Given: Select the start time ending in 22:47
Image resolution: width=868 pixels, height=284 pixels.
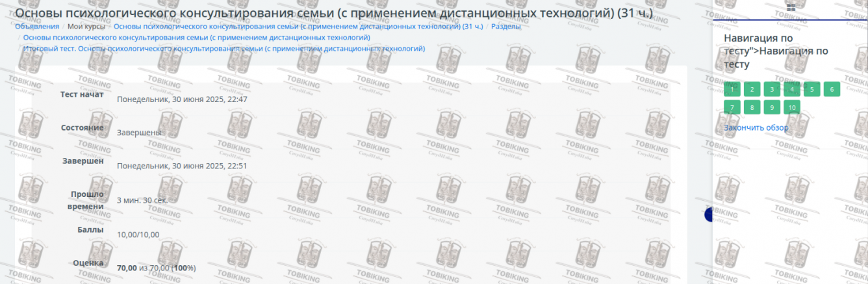Looking at the screenshot, I should point(182,99).
